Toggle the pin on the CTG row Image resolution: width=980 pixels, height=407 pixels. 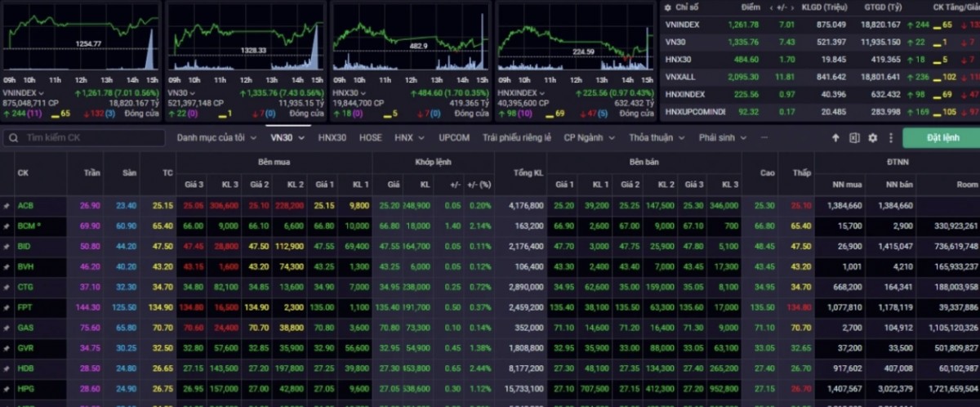click(7, 287)
